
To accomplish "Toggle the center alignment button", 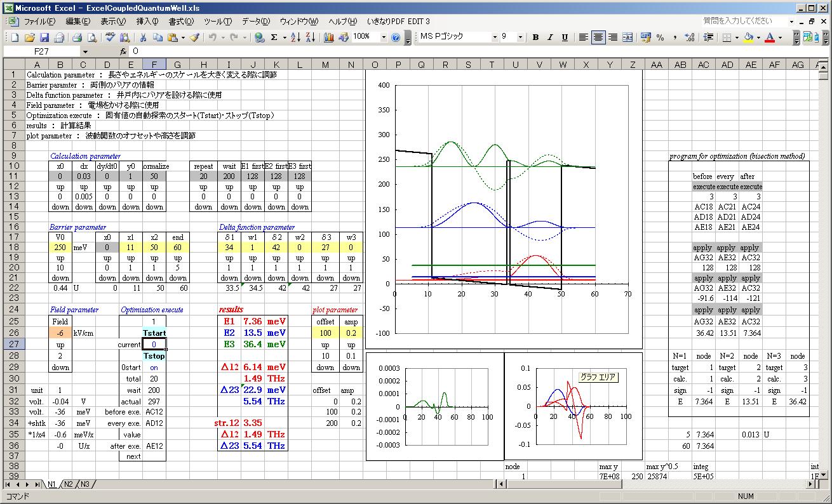I will tap(598, 37).
